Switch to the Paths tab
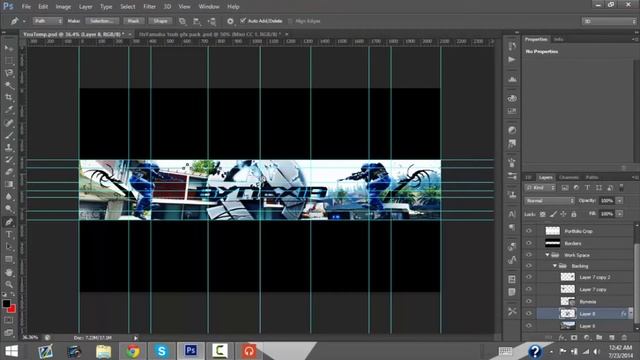This screenshot has width=640, height=360. 592,178
